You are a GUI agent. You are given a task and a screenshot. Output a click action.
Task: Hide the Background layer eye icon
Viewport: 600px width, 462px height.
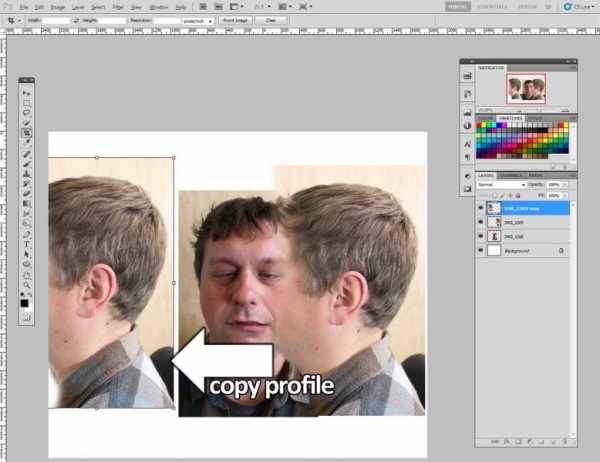481,251
